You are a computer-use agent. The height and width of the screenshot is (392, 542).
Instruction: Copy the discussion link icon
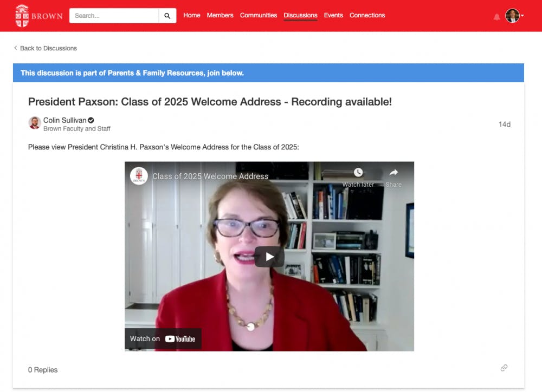pos(504,368)
